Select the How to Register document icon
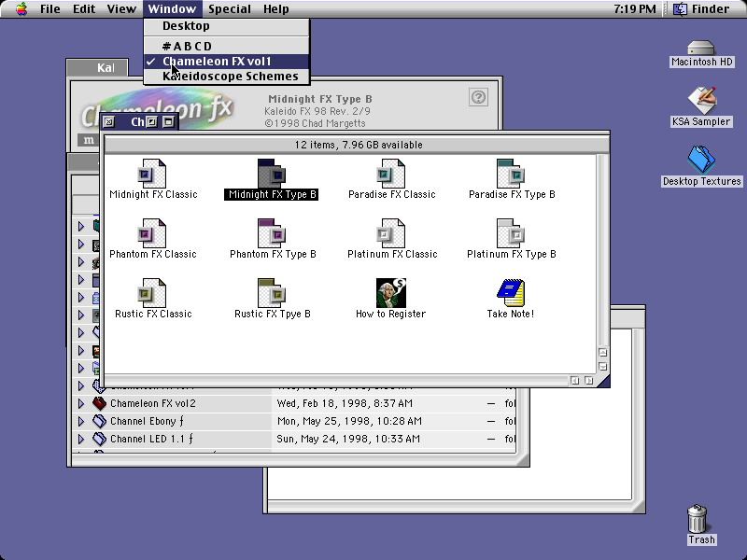 click(391, 293)
